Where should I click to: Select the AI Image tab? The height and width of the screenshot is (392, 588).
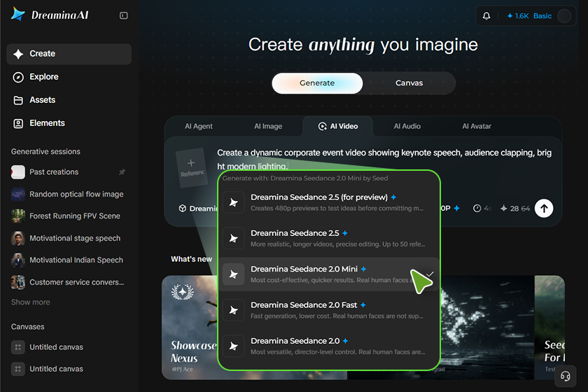coord(268,127)
